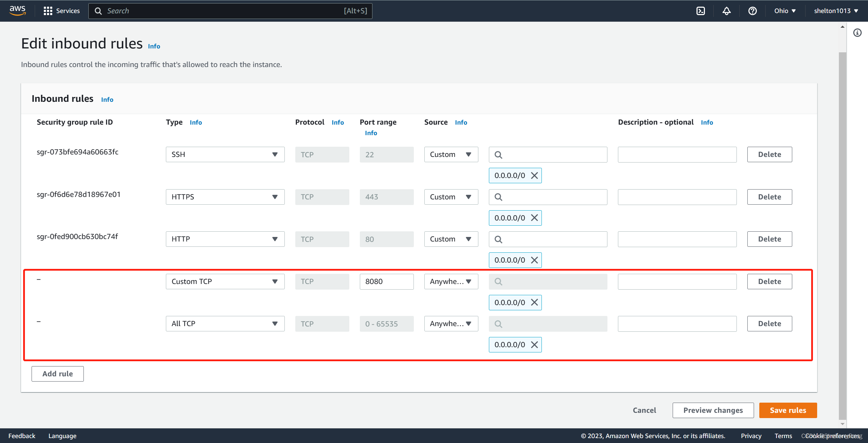This screenshot has width=868, height=443.
Task: Remove 0.0.0.0/0 from the port 8080 rule
Action: tap(534, 303)
